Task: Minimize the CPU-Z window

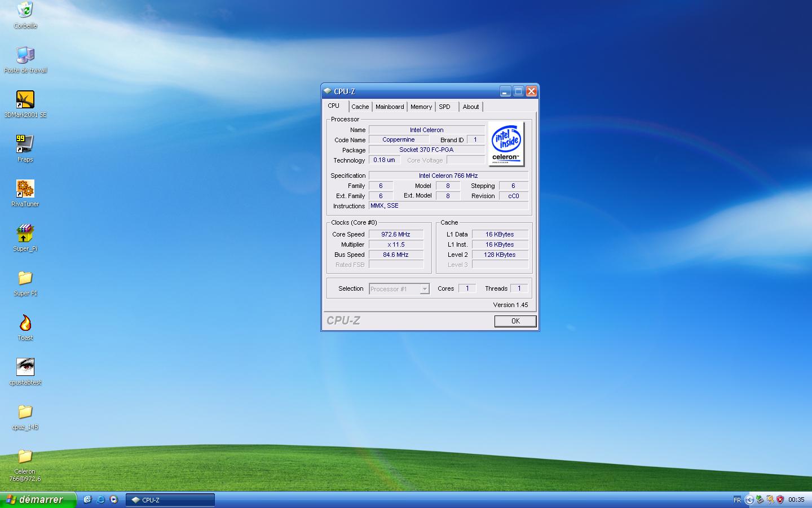Action: coord(505,91)
